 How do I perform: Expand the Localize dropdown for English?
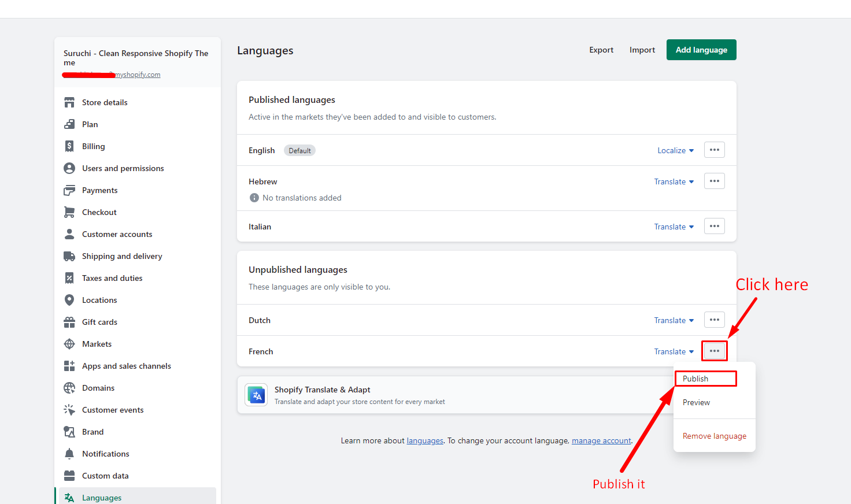tap(675, 151)
